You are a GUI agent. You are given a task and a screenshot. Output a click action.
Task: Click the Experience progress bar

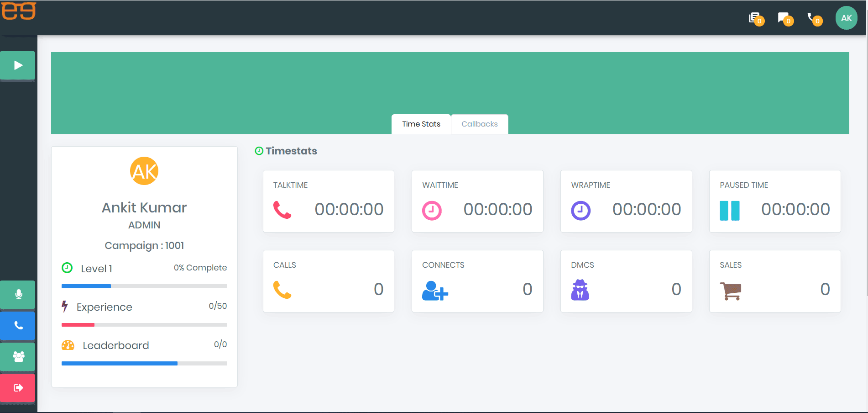pos(144,325)
